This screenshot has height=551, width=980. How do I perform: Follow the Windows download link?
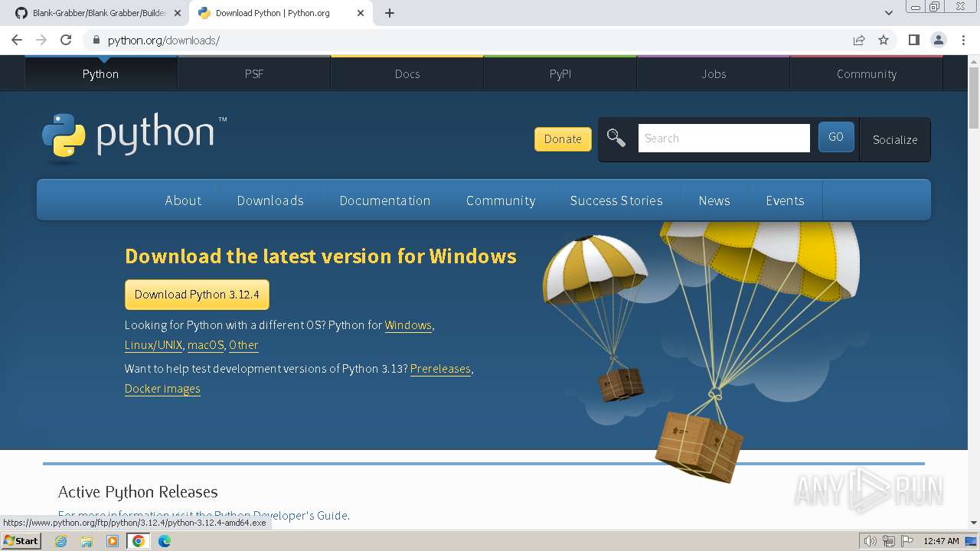tap(408, 325)
